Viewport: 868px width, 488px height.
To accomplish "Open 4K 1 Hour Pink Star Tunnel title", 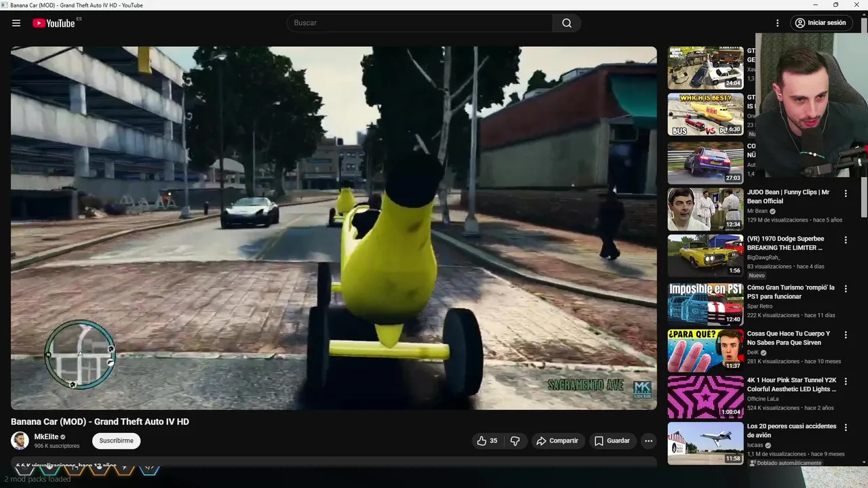I will coord(792,384).
